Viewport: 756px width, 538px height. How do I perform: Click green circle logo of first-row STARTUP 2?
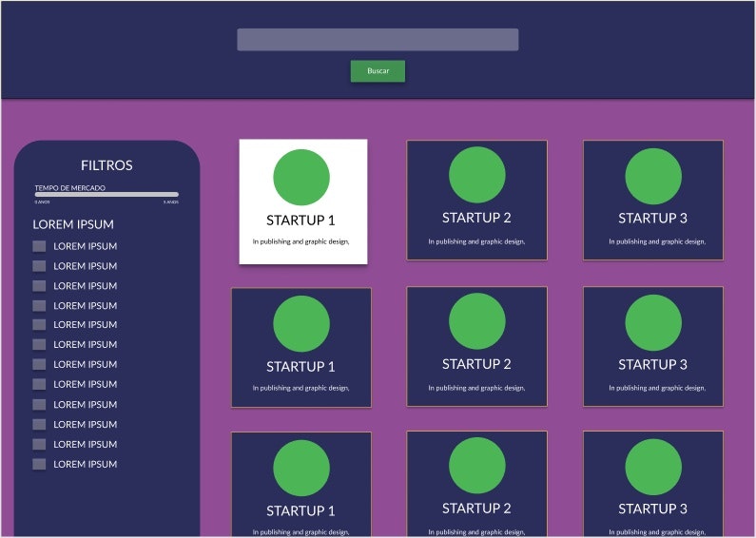[x=476, y=175]
